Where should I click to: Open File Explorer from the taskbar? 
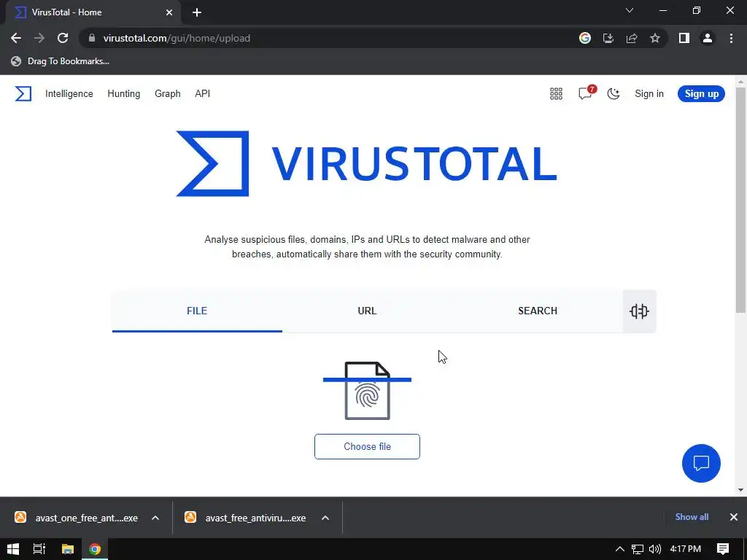[x=68, y=549]
